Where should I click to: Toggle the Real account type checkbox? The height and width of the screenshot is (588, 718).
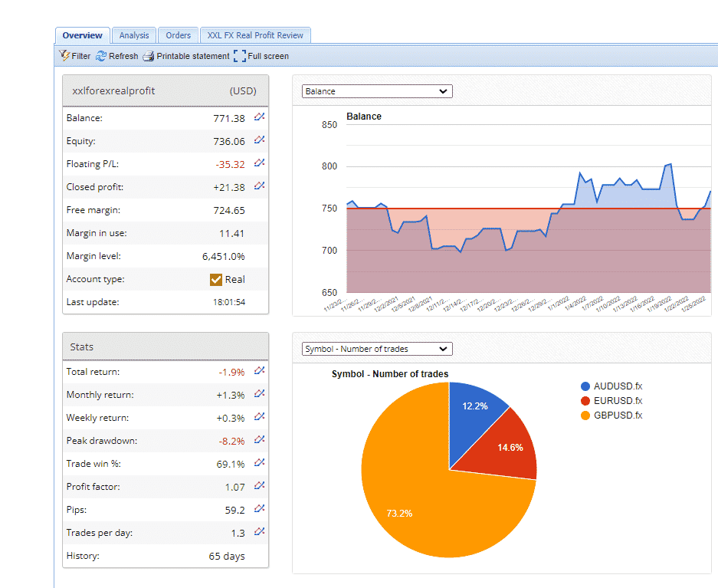pos(216,279)
